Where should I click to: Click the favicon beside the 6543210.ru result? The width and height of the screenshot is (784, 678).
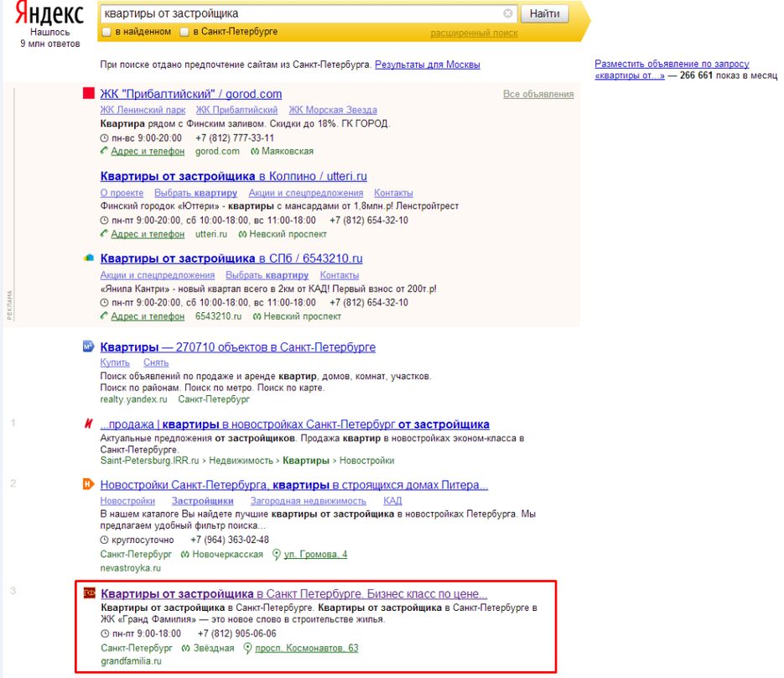(x=89, y=258)
